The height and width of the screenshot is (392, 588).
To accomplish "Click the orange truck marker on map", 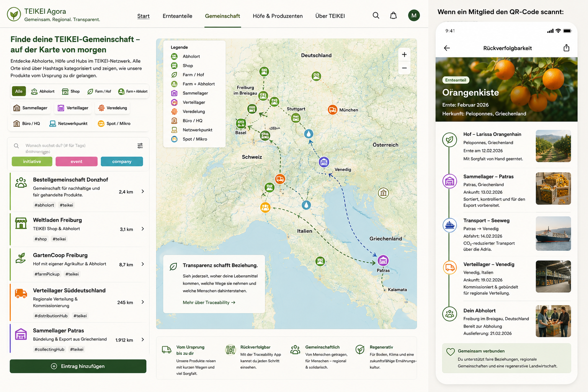I will (280, 179).
